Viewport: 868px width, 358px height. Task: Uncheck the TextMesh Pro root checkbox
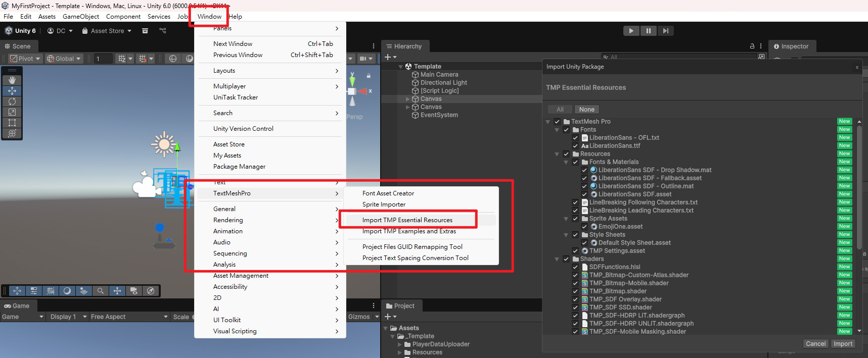tap(557, 122)
